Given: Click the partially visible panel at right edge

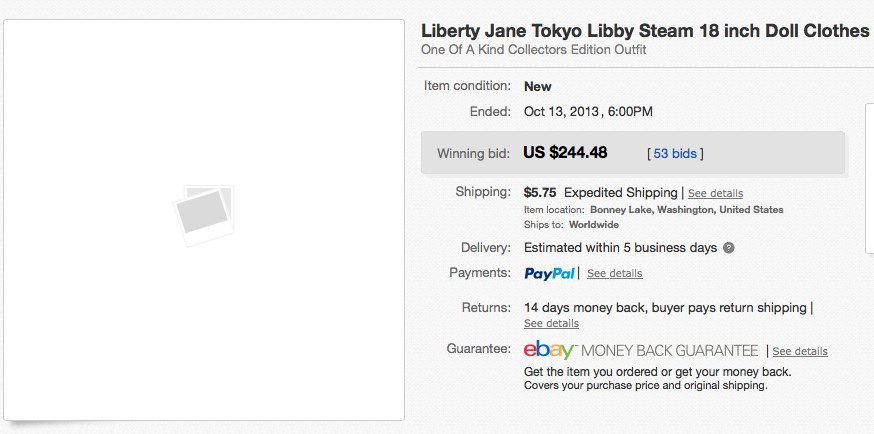Looking at the screenshot, I should click(870, 178).
